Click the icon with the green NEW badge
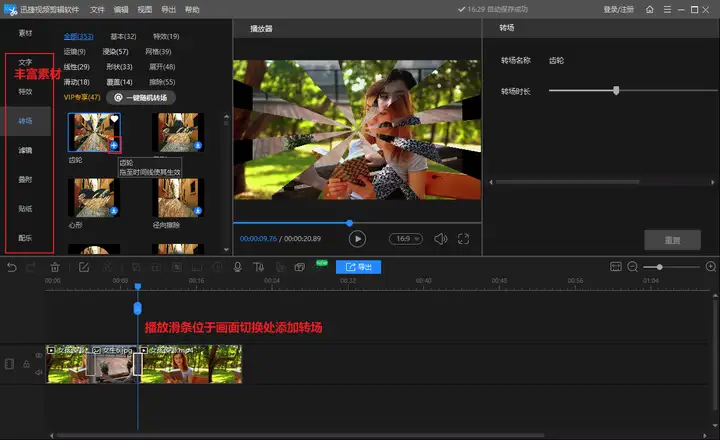This screenshot has height=440, width=720. 321,265
